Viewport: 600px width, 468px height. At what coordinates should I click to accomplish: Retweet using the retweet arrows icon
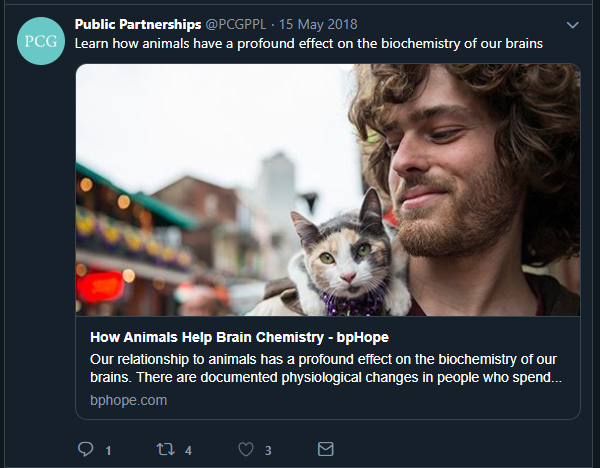point(166,449)
